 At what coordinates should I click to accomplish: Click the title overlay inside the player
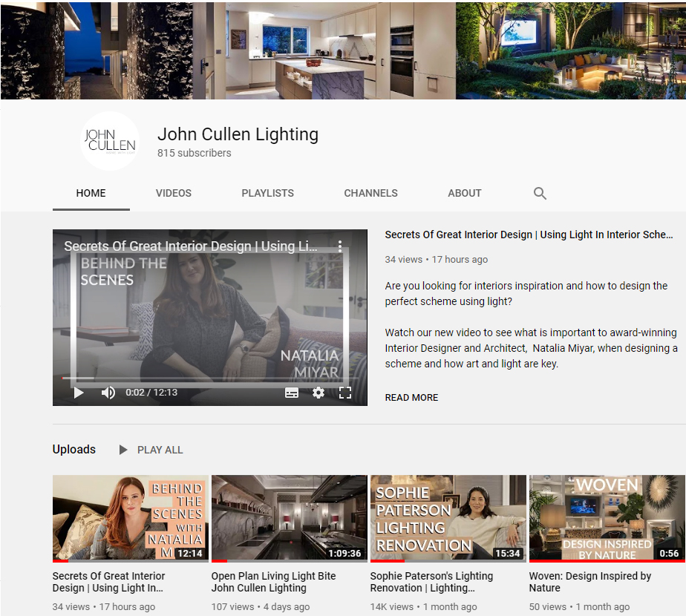coord(190,246)
